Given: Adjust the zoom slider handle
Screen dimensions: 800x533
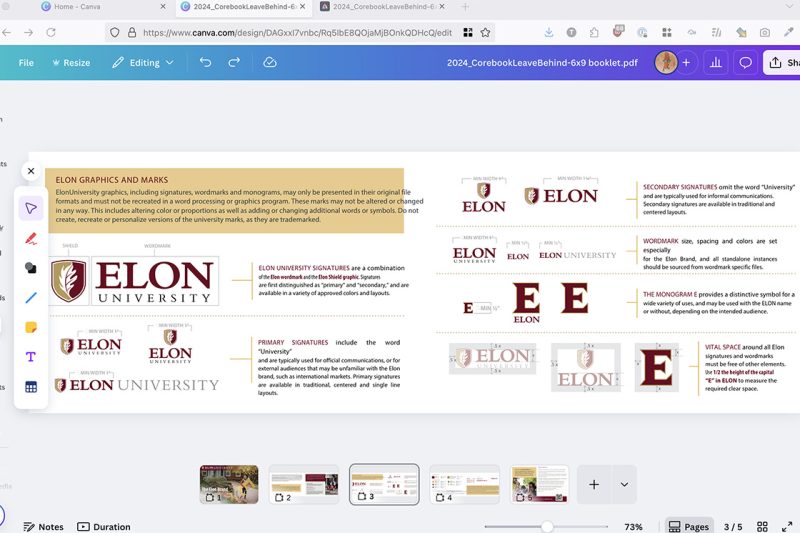Looking at the screenshot, I should click(547, 526).
